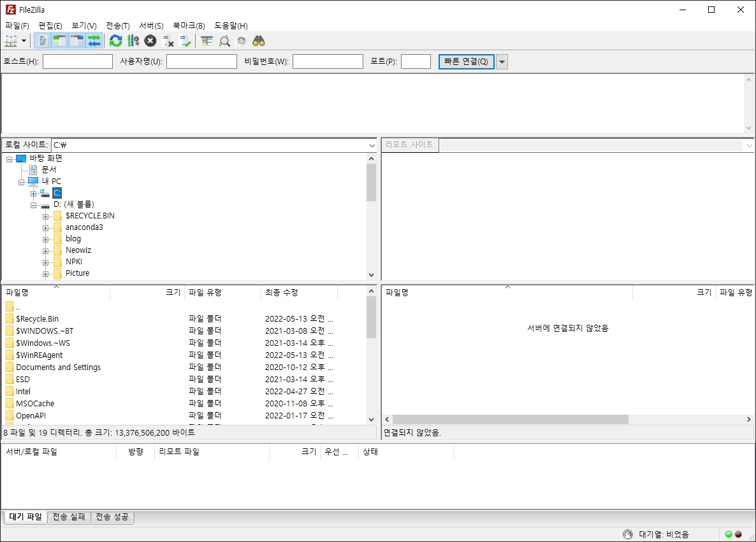Screen dimensions: 756x542
Task: Expand the blog tree folder
Action: [45, 239]
